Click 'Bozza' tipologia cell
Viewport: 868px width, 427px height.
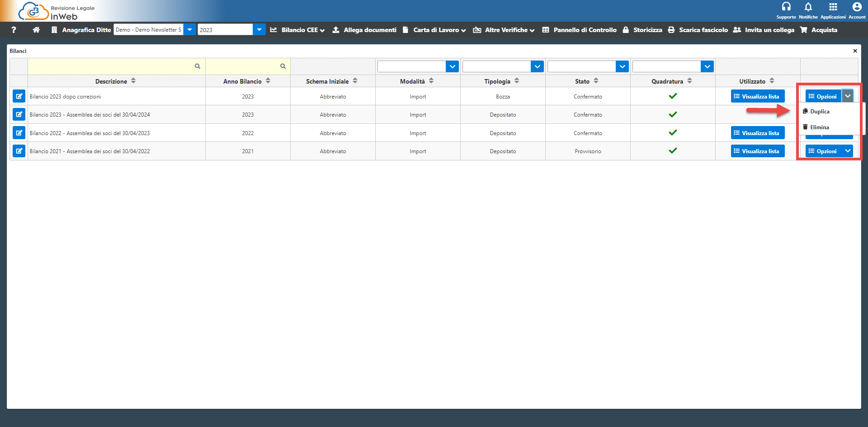coord(503,97)
